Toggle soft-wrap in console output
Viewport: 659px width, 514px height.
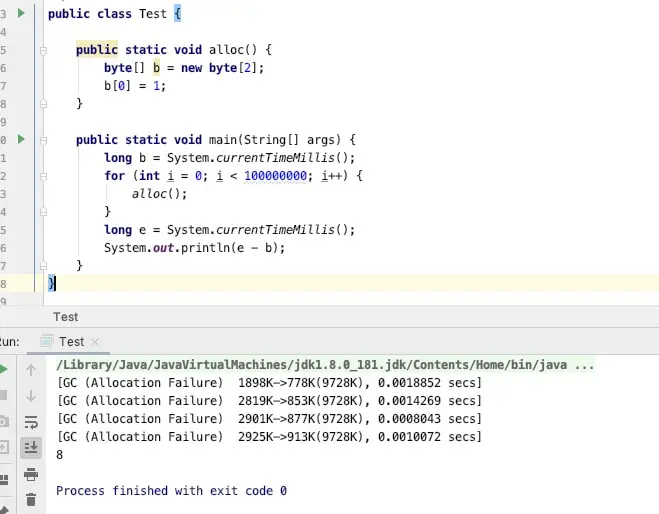click(x=31, y=422)
